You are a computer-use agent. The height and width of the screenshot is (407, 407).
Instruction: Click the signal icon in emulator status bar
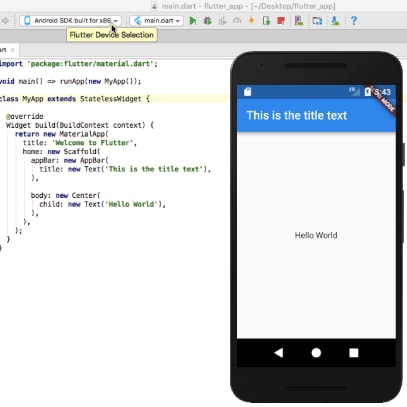tap(355, 92)
